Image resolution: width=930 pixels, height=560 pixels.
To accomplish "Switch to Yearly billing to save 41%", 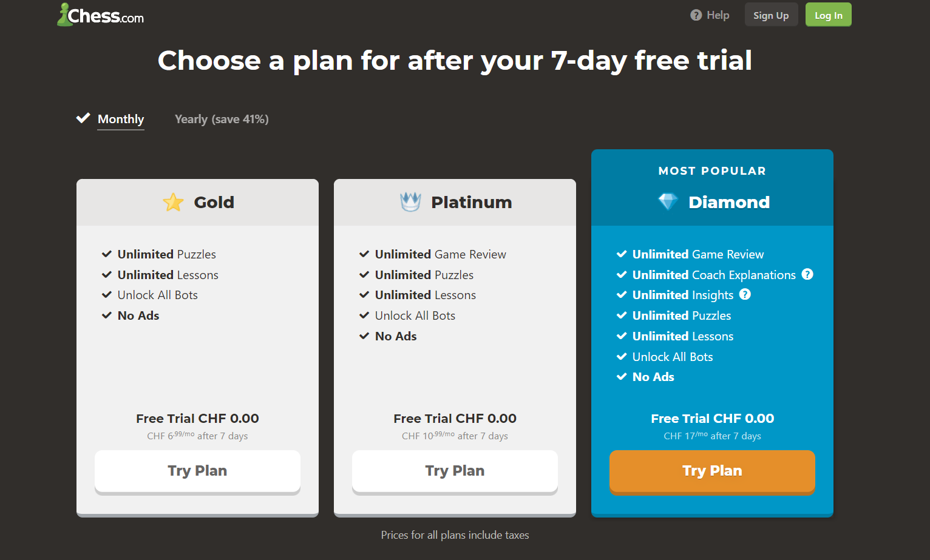I will click(x=222, y=119).
